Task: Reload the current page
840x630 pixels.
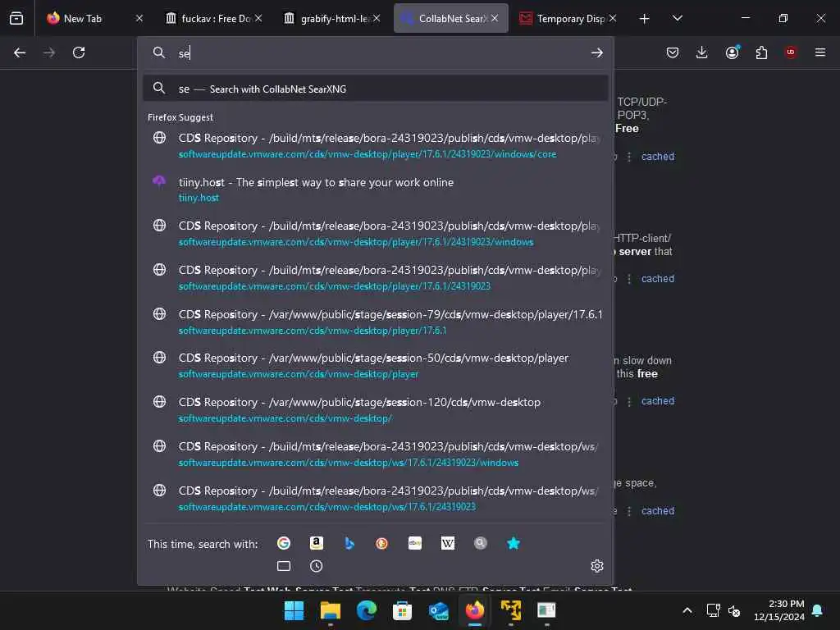Action: 79,52
